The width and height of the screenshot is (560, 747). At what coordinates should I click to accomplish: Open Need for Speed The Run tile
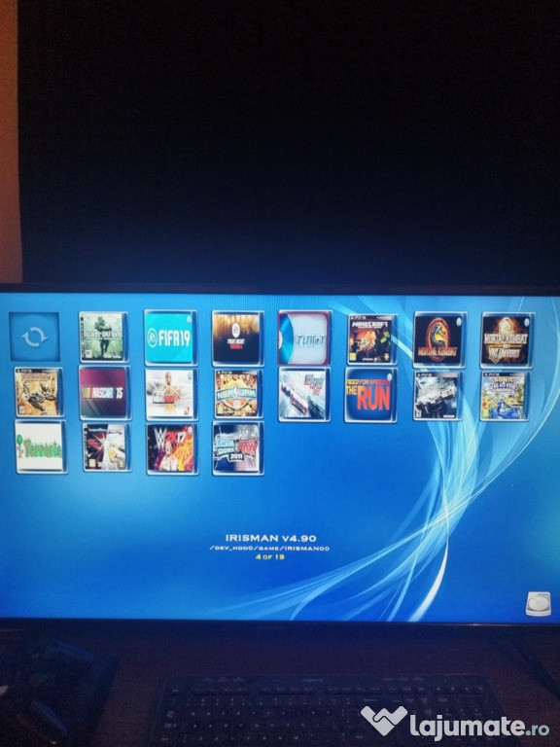(x=371, y=395)
